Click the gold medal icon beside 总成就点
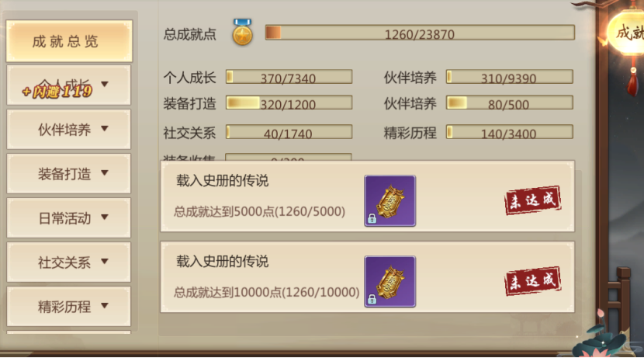The width and height of the screenshot is (644, 358). click(242, 33)
